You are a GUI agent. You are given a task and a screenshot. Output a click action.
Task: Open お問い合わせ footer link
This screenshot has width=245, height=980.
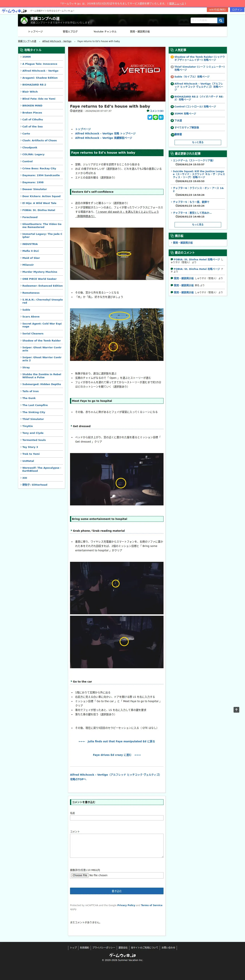(168, 948)
